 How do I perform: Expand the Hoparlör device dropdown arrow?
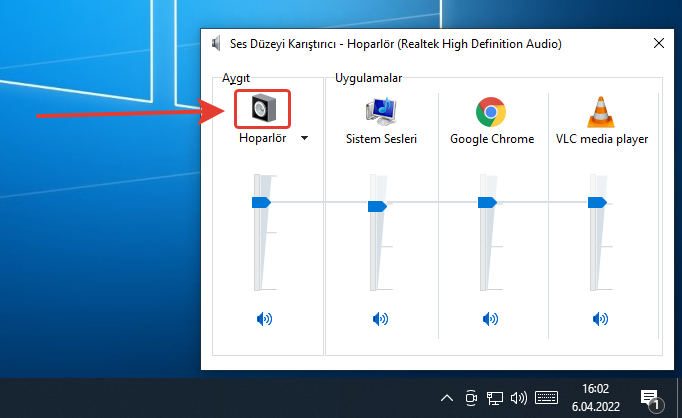coord(303,139)
